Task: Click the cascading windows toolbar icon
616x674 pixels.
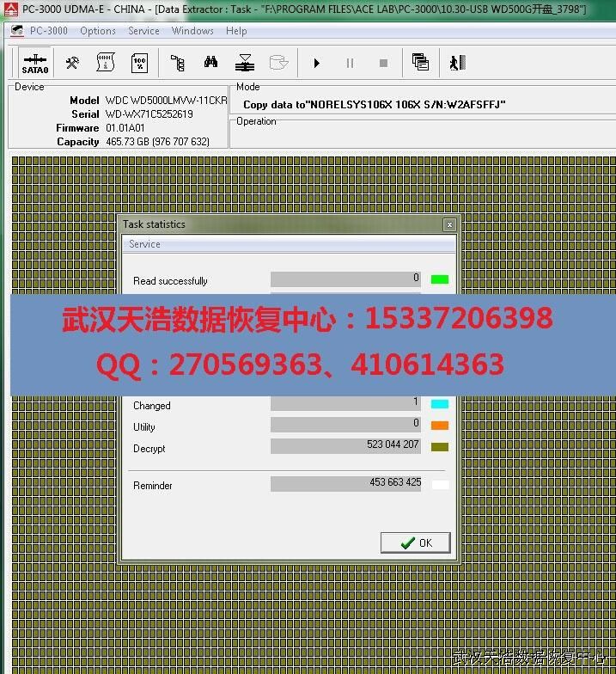Action: (420, 63)
